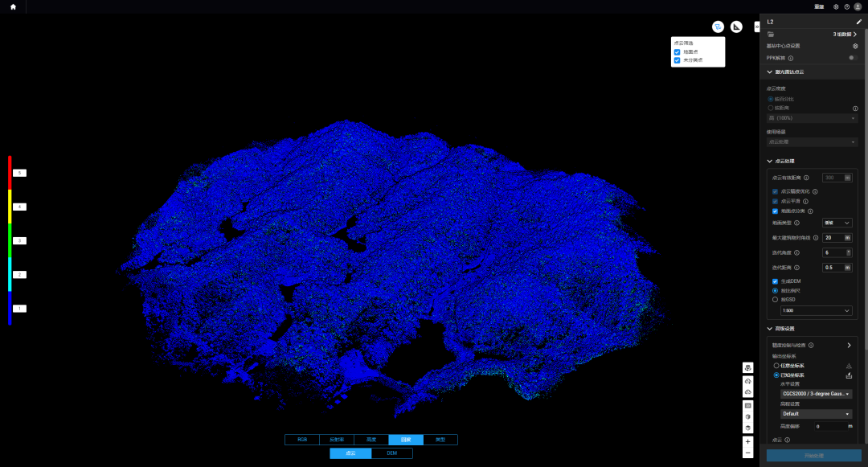
Task: Open the CGCS2000 horizontal coordinate dropdown
Action: click(x=816, y=394)
